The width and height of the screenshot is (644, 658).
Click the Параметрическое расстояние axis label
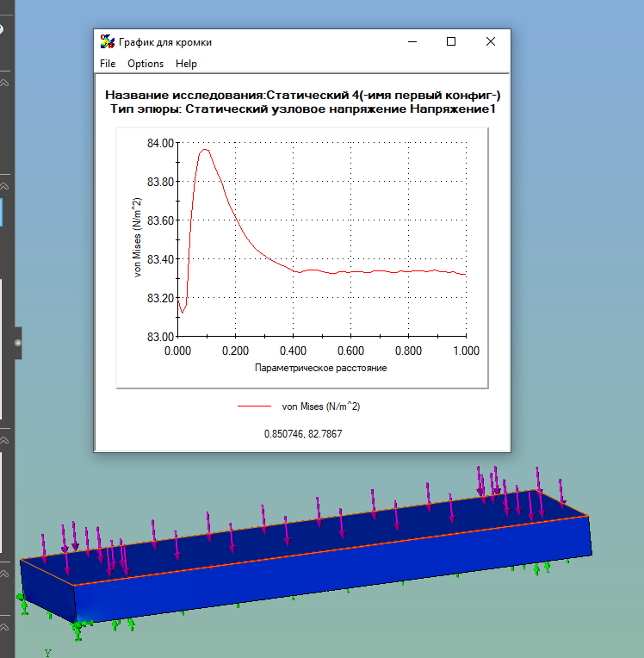tap(321, 368)
